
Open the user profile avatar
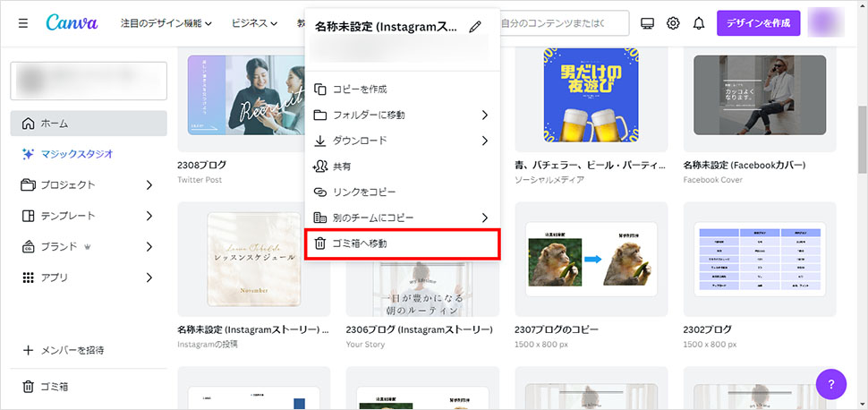pos(826,23)
